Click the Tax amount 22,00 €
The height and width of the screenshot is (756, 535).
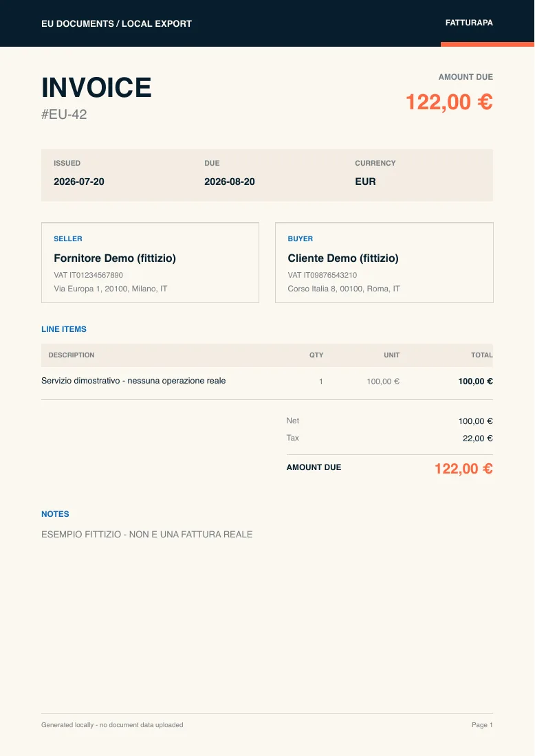pyautogui.click(x=478, y=438)
